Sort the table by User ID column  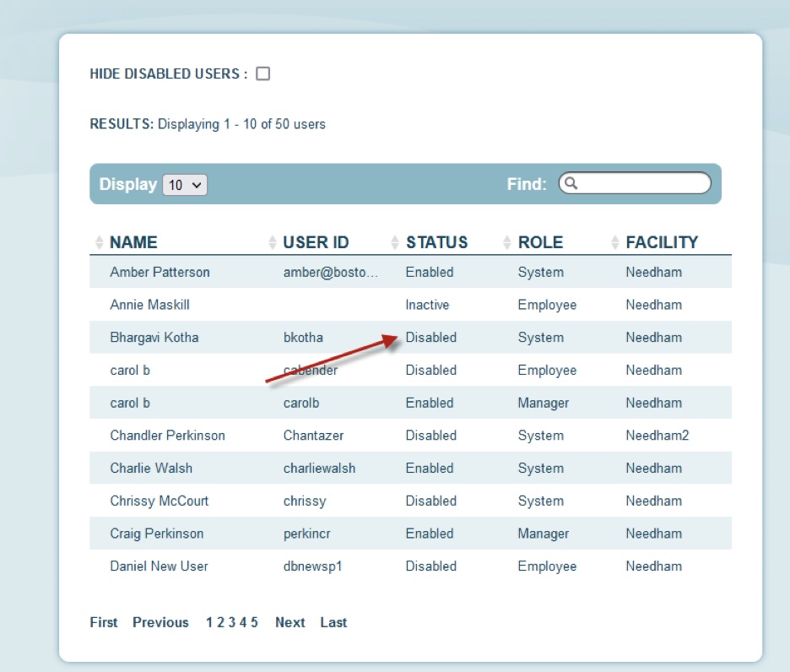pos(273,242)
